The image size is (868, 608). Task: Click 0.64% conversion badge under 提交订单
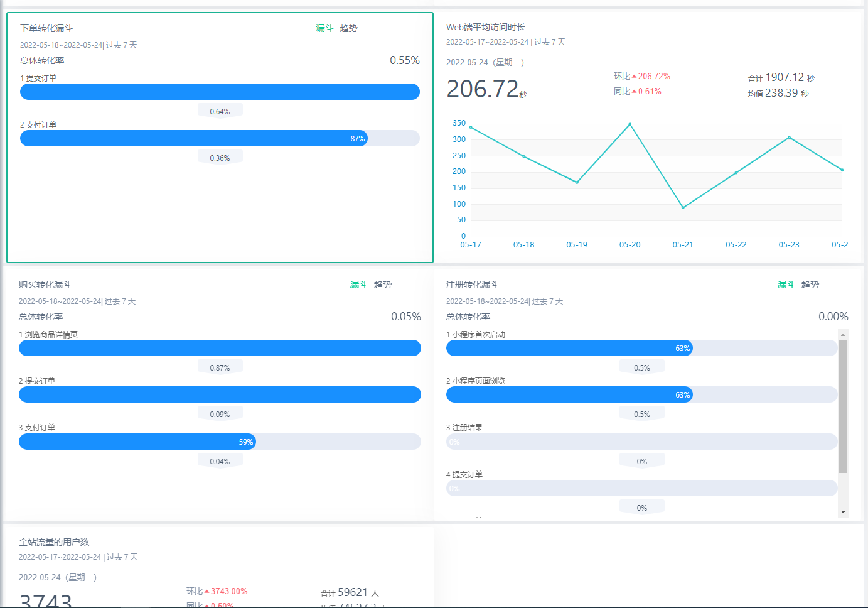pos(220,111)
